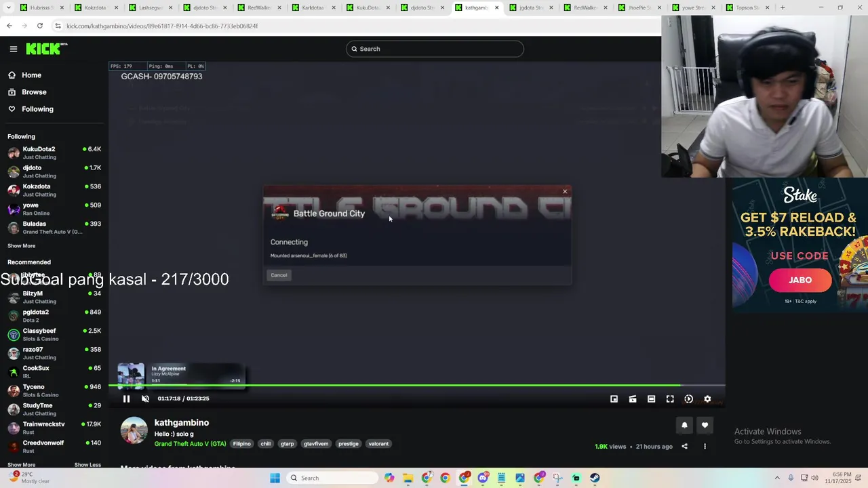Enter fullscreen video mode

tap(670, 399)
